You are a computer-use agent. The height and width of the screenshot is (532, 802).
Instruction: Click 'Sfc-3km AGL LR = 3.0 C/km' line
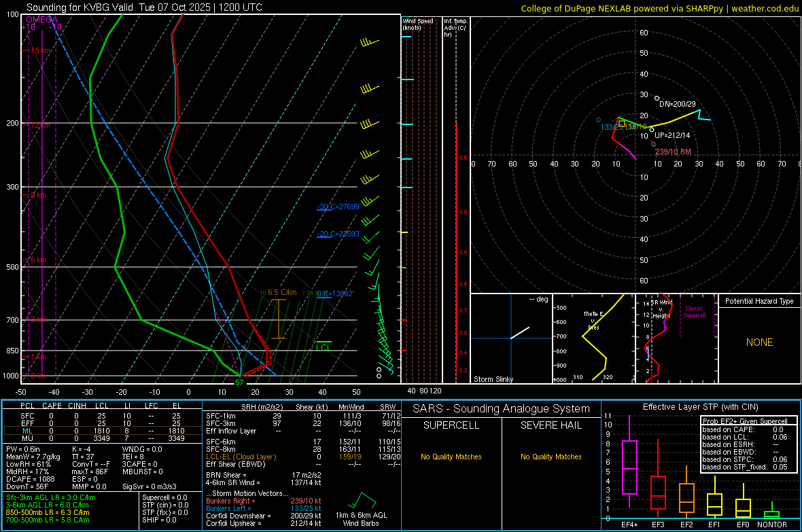51,497
